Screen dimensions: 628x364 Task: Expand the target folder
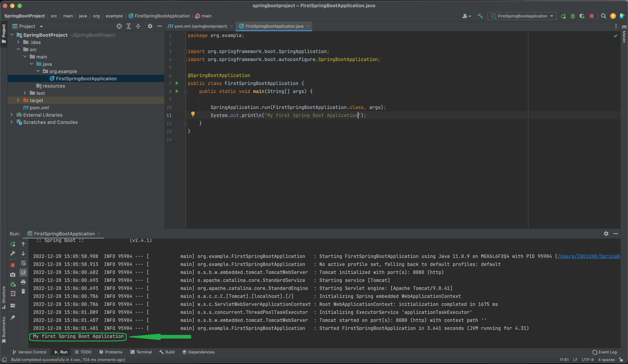[x=18, y=100]
